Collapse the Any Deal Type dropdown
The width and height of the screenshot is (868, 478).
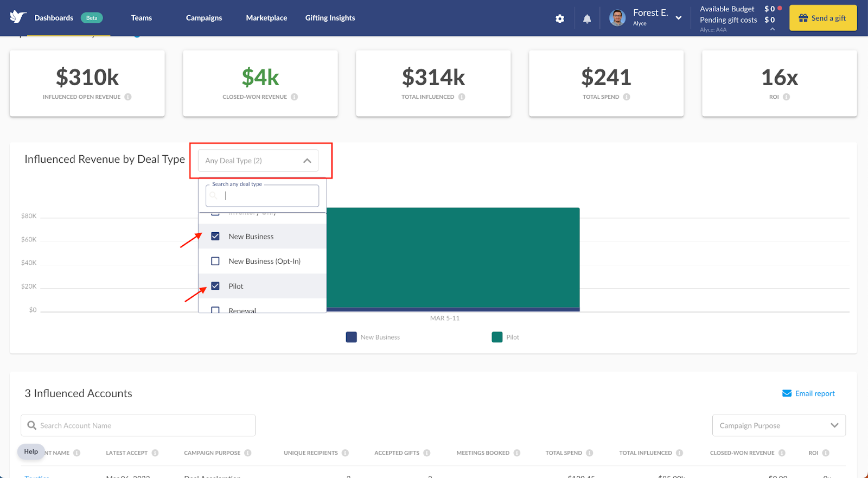307,161
